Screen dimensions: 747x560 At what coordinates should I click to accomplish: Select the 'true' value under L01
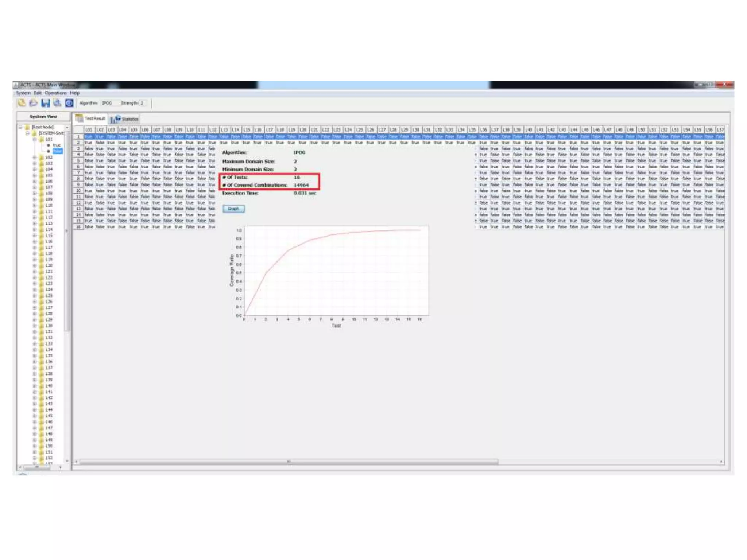57,145
